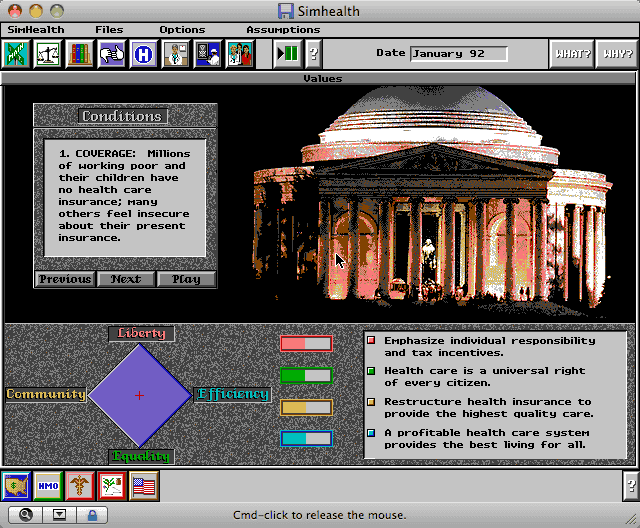This screenshot has height=528, width=640.
Task: Adjust the cyan Efficiency slider bar
Action: [x=306, y=439]
